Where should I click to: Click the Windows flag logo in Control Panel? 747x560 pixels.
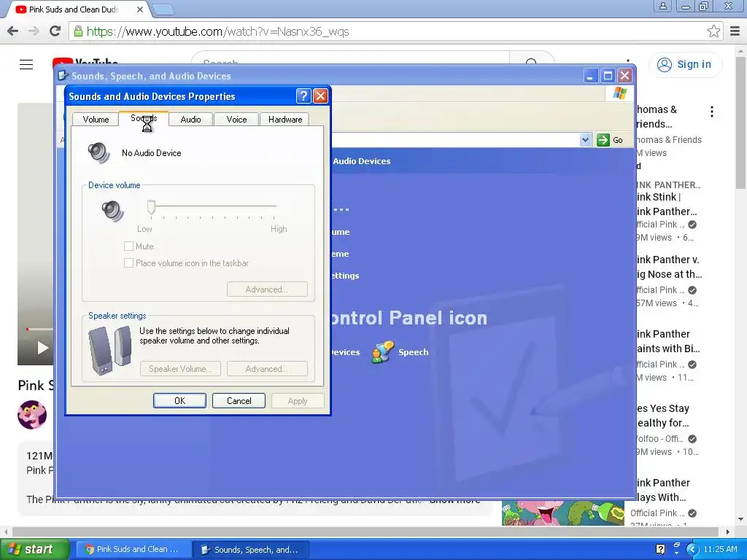click(x=620, y=93)
